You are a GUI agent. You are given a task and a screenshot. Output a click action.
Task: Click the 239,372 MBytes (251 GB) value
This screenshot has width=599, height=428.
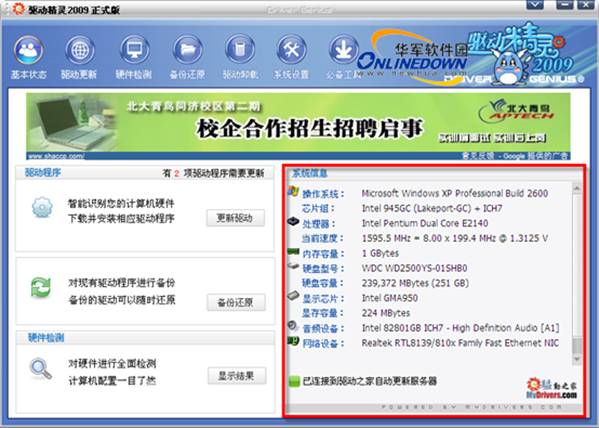(415, 283)
